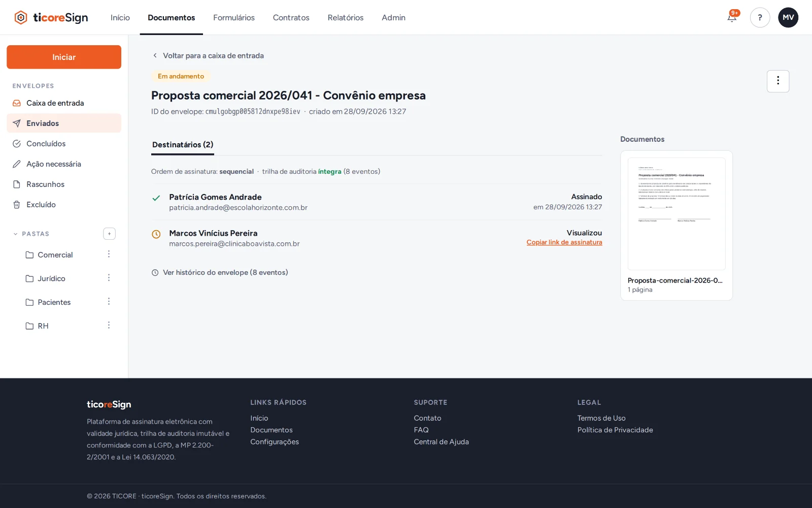Open Configurações footer link
This screenshot has width=812, height=508.
(x=275, y=442)
